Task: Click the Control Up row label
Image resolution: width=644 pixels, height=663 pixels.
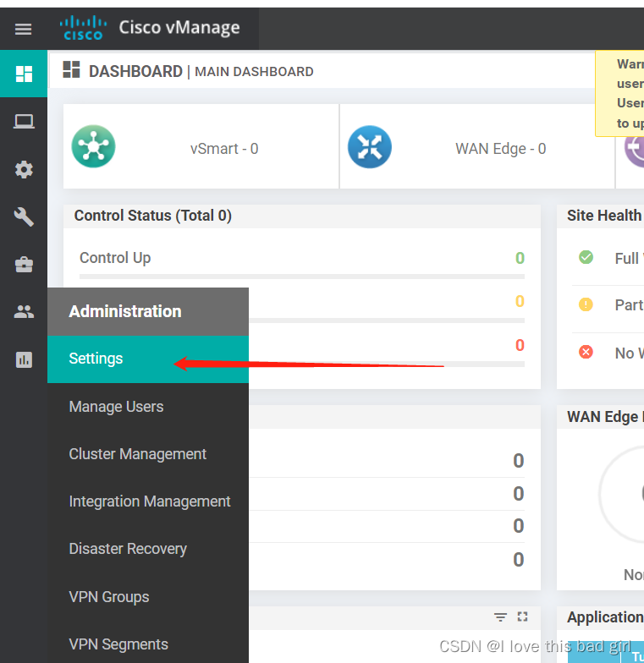Action: coord(115,258)
